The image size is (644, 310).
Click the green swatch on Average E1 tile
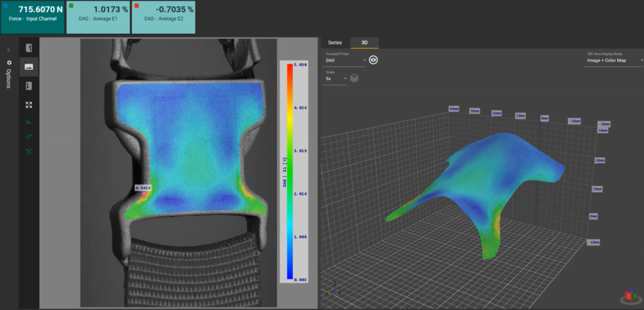pyautogui.click(x=72, y=5)
